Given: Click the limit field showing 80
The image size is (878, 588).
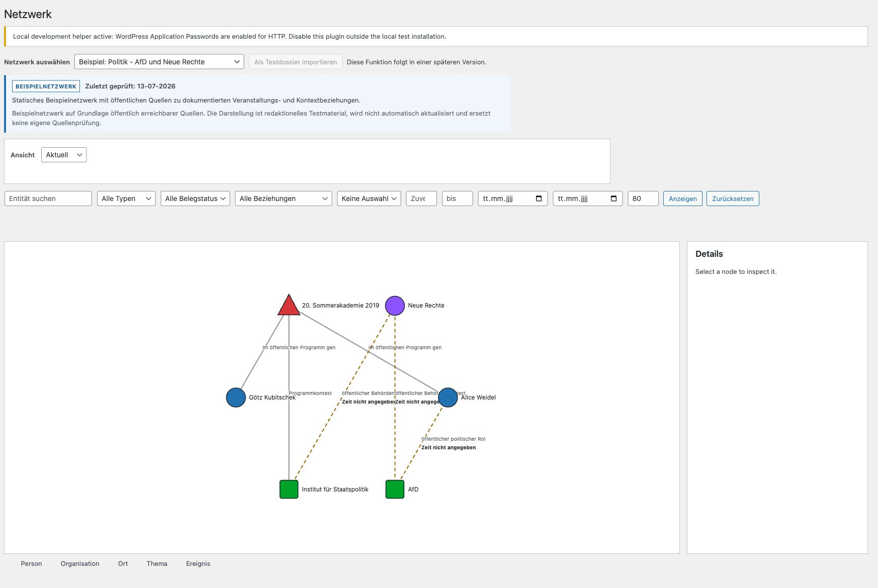Looking at the screenshot, I should coord(643,199).
